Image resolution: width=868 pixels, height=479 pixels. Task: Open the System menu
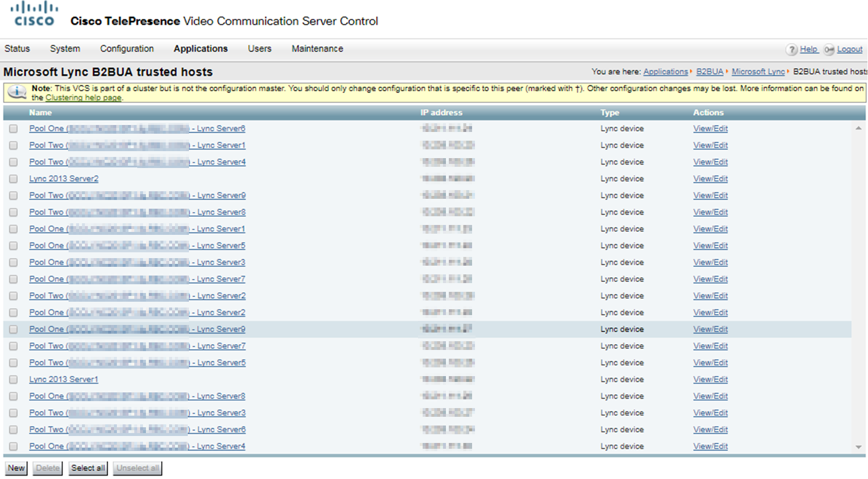pos(65,49)
